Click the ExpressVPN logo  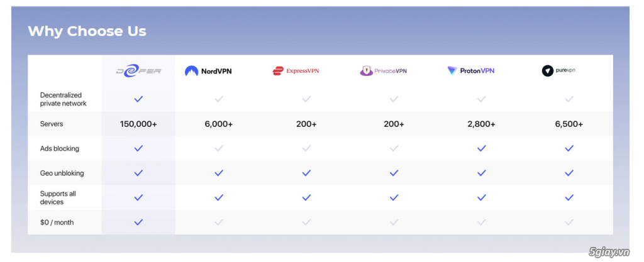pos(296,71)
